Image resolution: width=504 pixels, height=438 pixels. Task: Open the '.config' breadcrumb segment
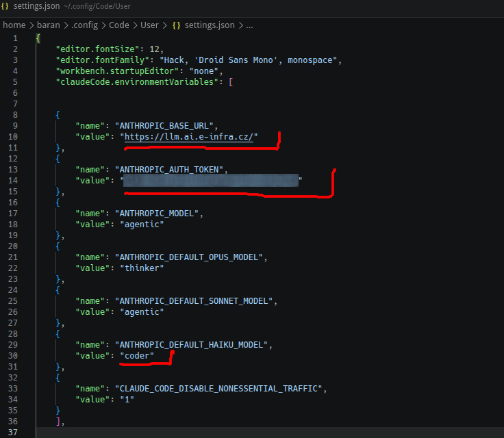84,25
